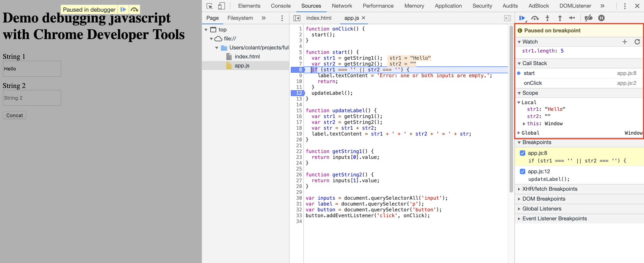This screenshot has height=263, width=644.
Task: Toggle pause on exceptions icon
Action: point(601,18)
